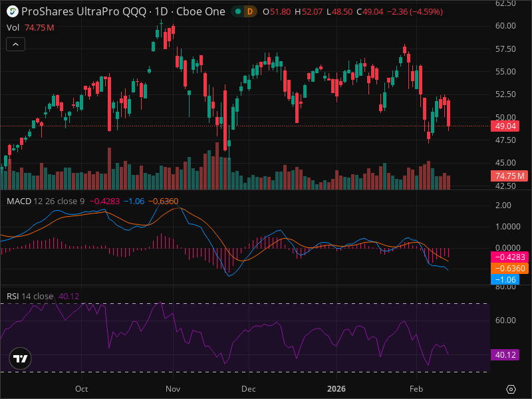Select the MACD 12 26 close 9 legend
Image resolution: width=532 pixels, height=399 pixels.
[45, 201]
